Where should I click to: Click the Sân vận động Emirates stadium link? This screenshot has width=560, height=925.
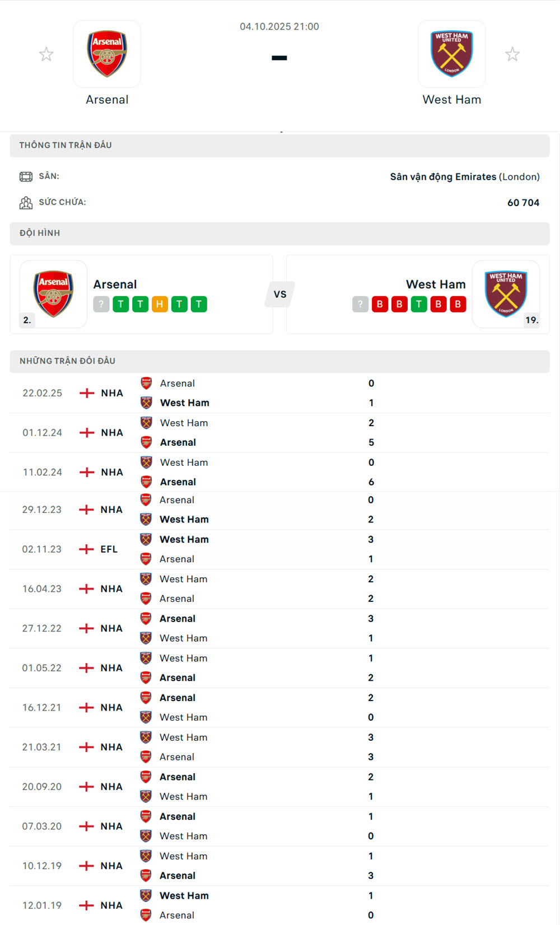tap(442, 176)
